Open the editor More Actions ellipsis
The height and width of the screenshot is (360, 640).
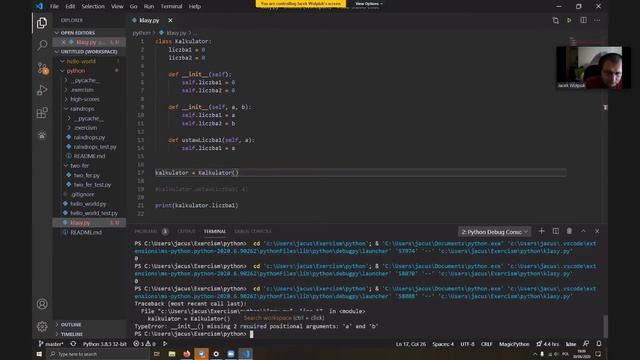click(x=597, y=20)
